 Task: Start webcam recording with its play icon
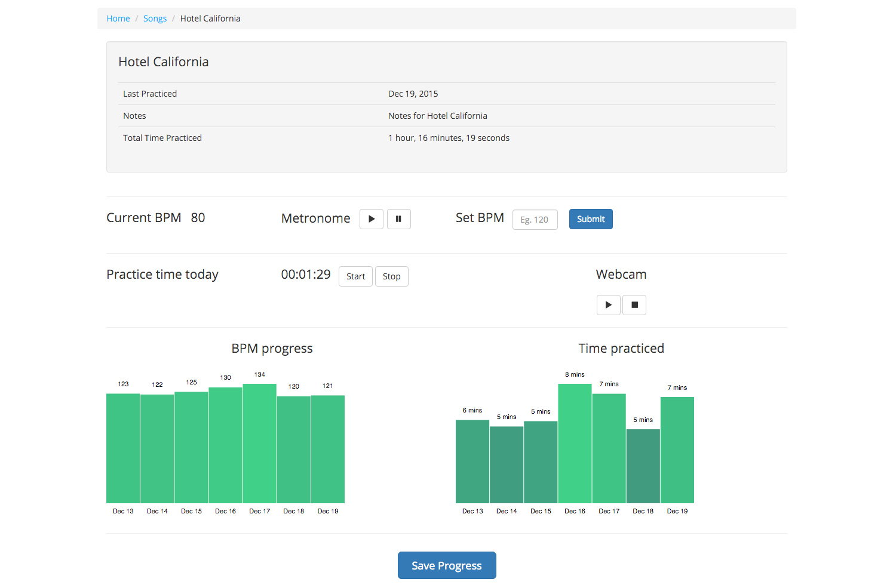608,305
